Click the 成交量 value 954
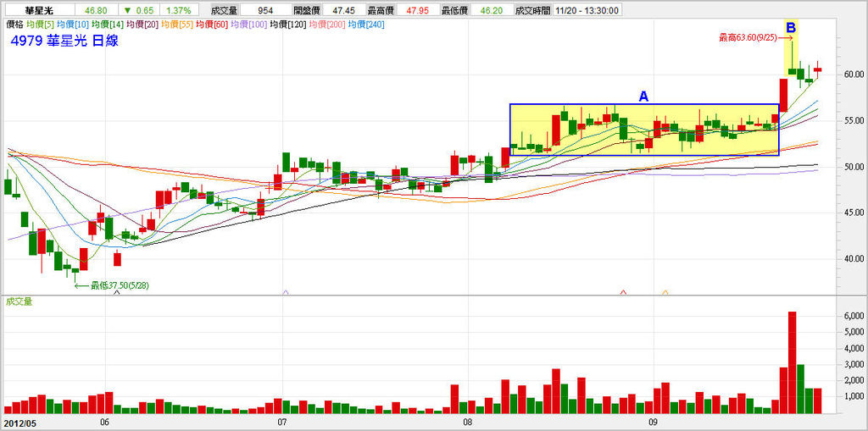The width and height of the screenshot is (868, 431). pos(268,10)
